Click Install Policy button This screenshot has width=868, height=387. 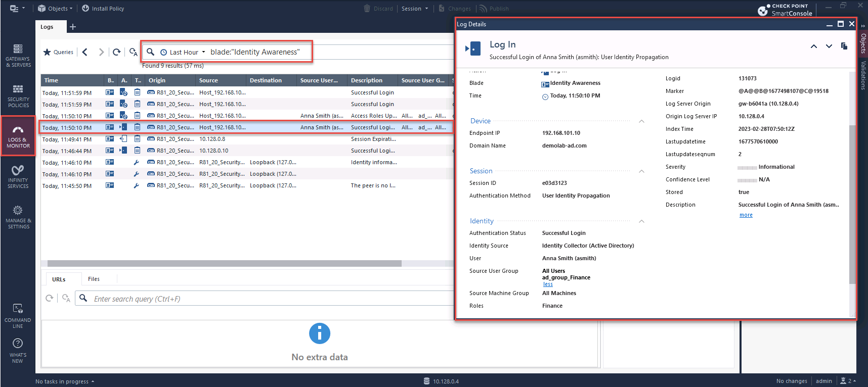[x=103, y=9]
